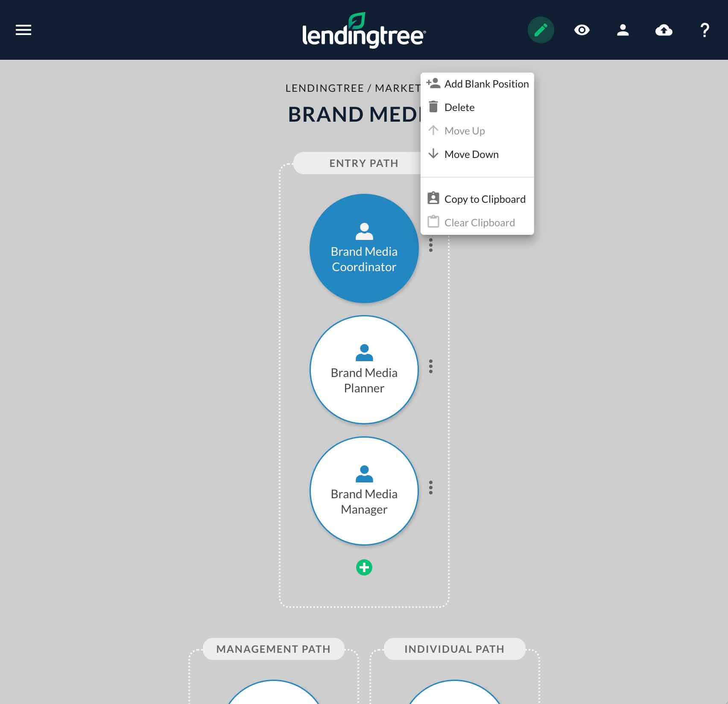728x704 pixels.
Task: Open the edit pencil tool
Action: click(541, 30)
